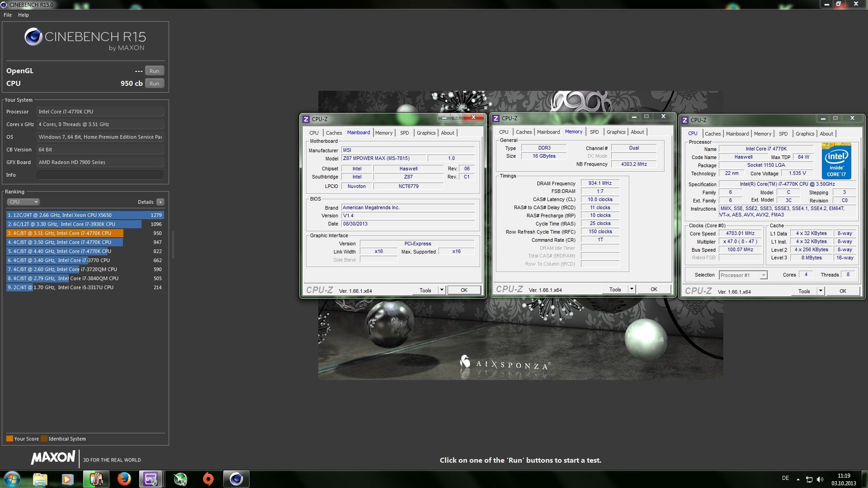Screen dimensions: 868x488
Task: Click the DRAM Frequency 934.1 MHz value
Action: click(600, 183)
